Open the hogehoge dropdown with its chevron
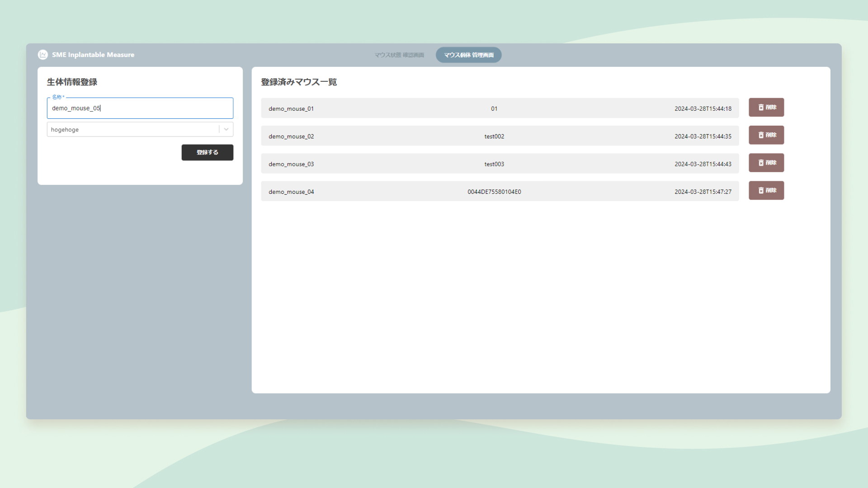Screen dimensions: 868x488 click(x=226, y=129)
